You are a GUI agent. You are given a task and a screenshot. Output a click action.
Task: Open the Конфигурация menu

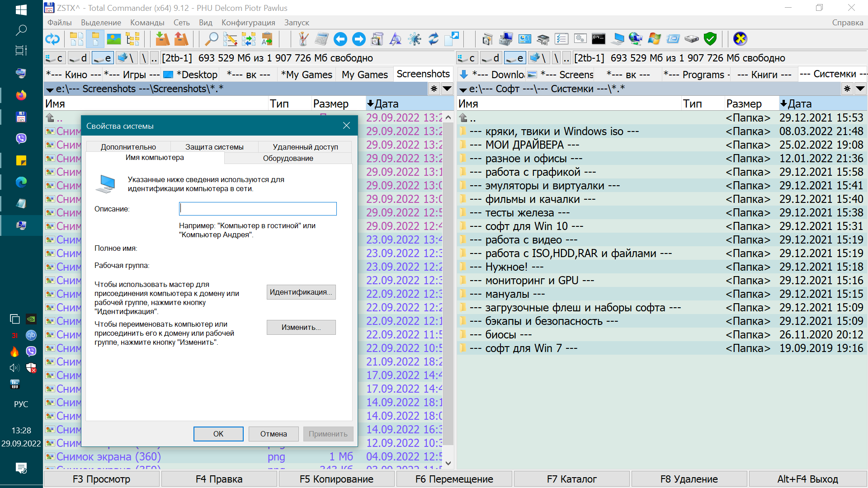248,23
